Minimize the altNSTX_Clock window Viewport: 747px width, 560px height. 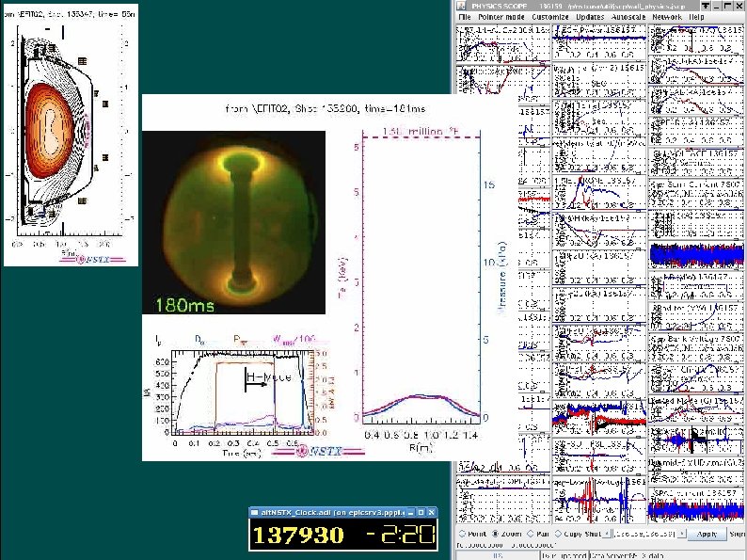[410, 512]
